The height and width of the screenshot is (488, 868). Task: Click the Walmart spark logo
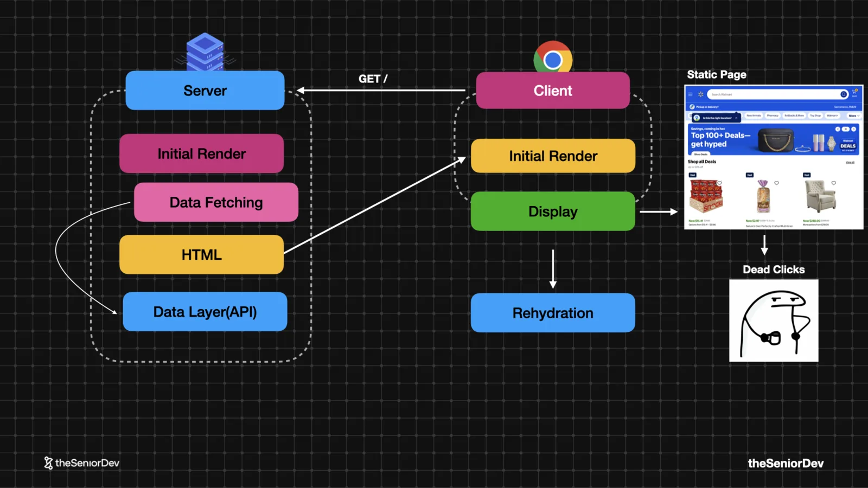701,94
